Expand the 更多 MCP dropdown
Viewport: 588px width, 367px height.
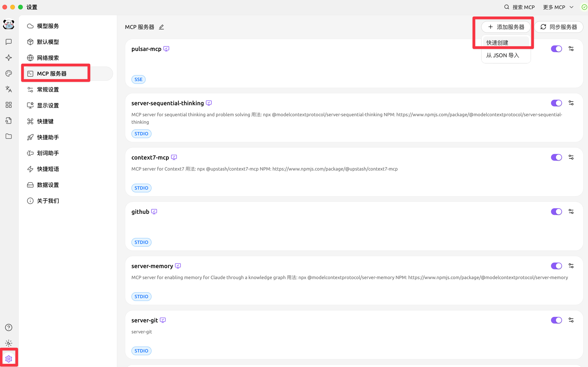point(558,7)
